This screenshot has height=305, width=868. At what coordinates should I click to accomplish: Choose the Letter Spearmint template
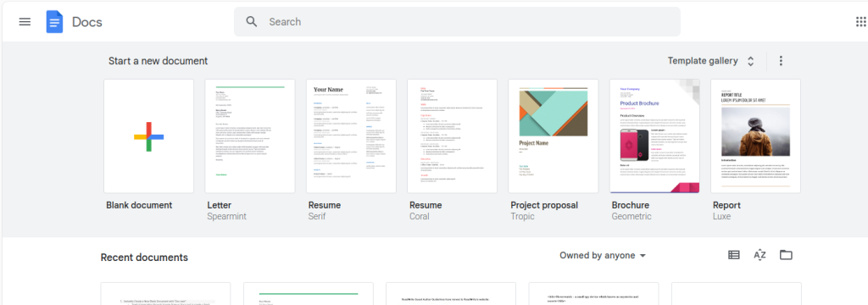coord(250,136)
